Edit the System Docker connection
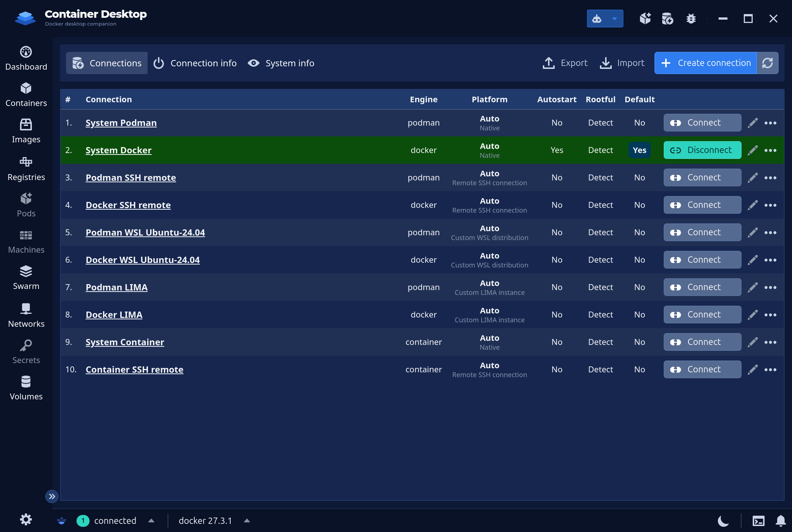792x532 pixels. 753,150
